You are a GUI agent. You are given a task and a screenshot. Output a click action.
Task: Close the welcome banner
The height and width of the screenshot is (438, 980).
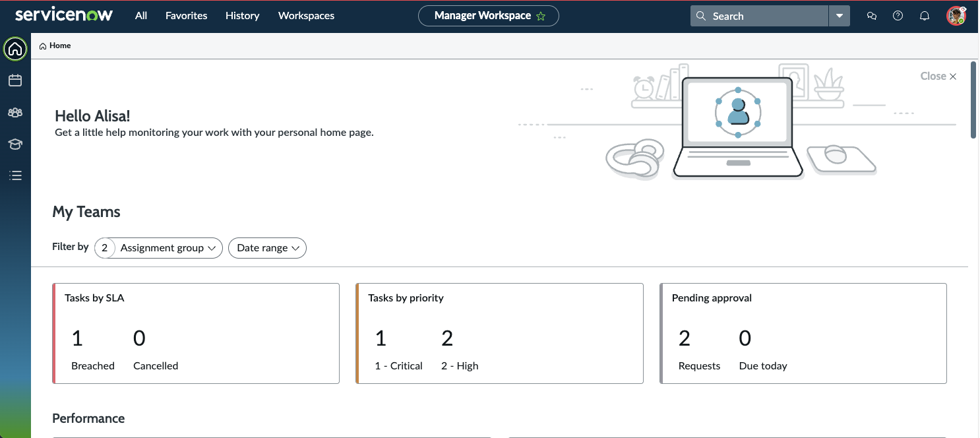(938, 77)
